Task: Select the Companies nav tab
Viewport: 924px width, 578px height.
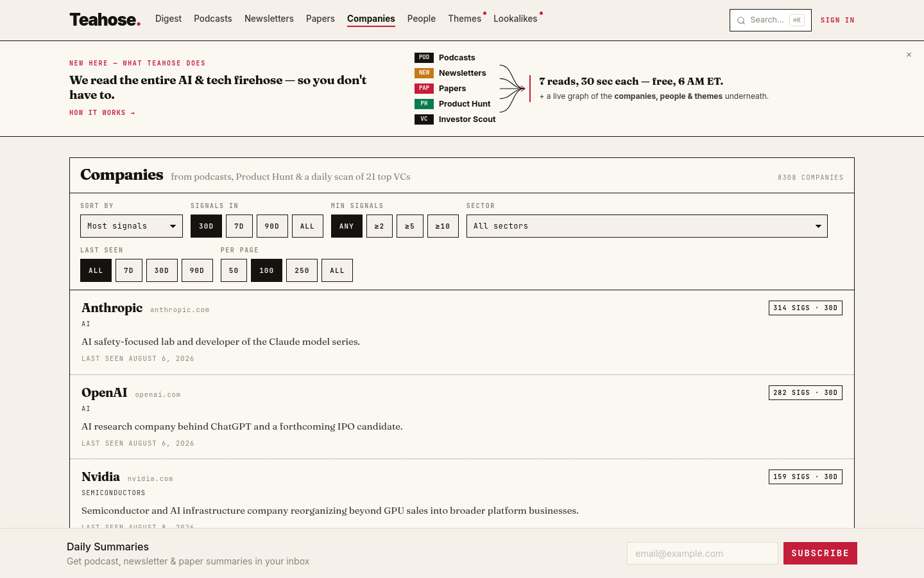Action: point(371,19)
